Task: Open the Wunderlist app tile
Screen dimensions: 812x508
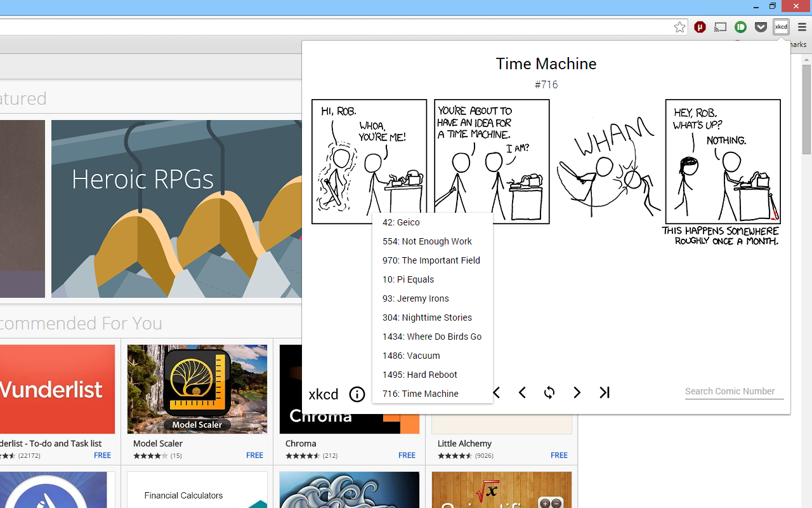Action: pos(57,389)
